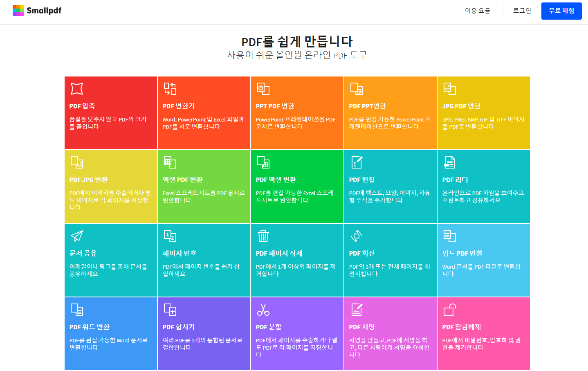The image size is (588, 371).
Task: Click description 'Word 문서를 PDF 파일로 변환합니다'
Action: click(481, 270)
